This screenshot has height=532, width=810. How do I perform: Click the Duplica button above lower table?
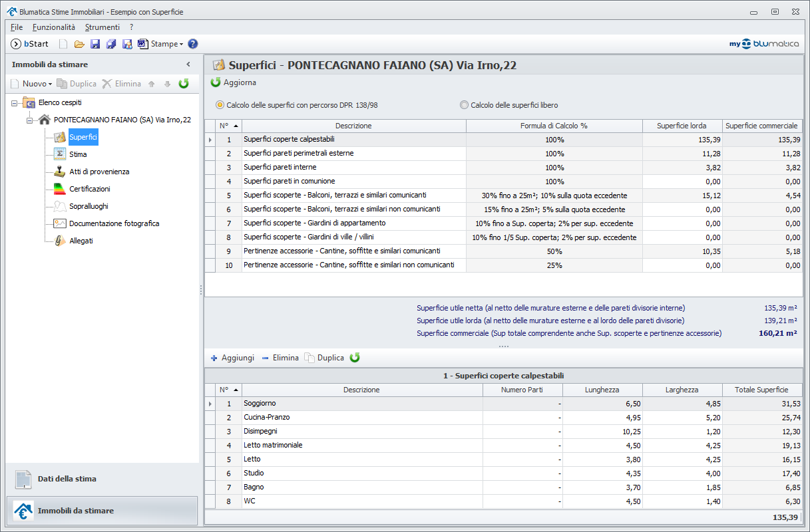click(x=325, y=358)
